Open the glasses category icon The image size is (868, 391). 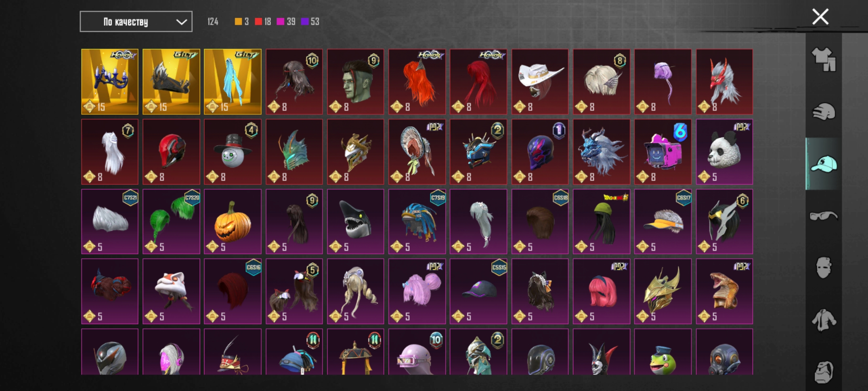824,216
